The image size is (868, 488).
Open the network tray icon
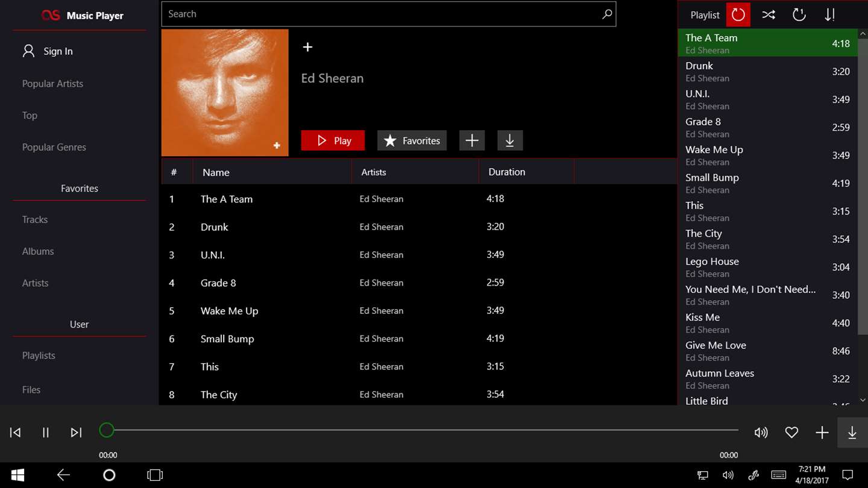pos(703,475)
